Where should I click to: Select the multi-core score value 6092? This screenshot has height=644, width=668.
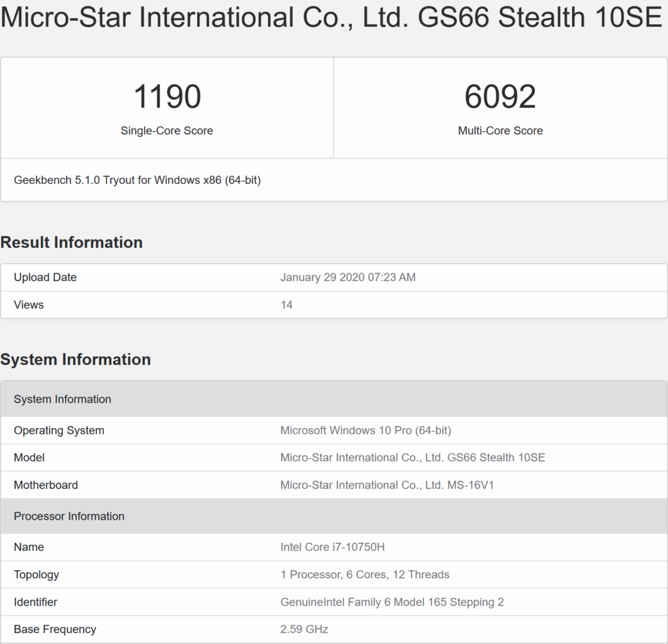pos(500,97)
